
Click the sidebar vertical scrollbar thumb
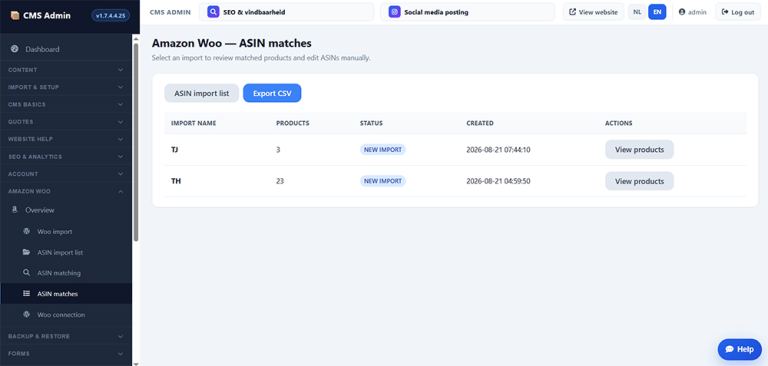pos(136,142)
